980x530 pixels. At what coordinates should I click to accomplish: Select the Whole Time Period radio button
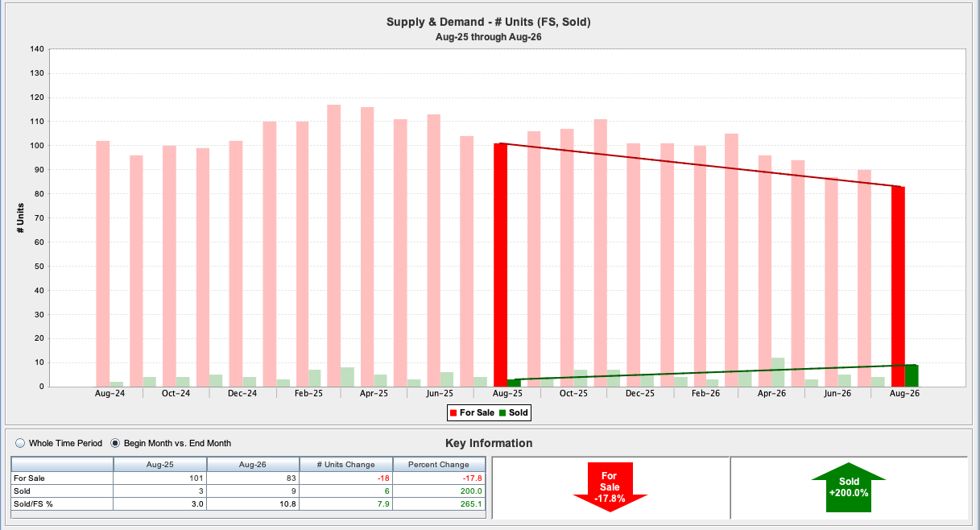[x=19, y=443]
